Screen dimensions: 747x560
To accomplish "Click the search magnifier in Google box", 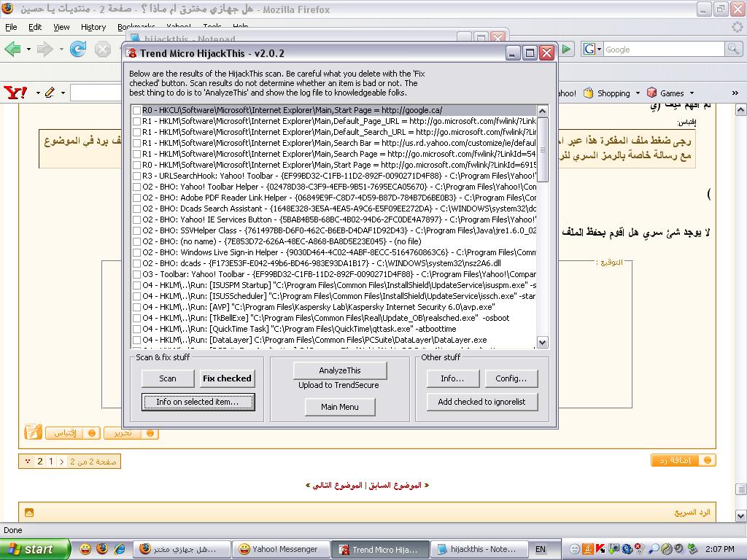I will tap(733, 50).
